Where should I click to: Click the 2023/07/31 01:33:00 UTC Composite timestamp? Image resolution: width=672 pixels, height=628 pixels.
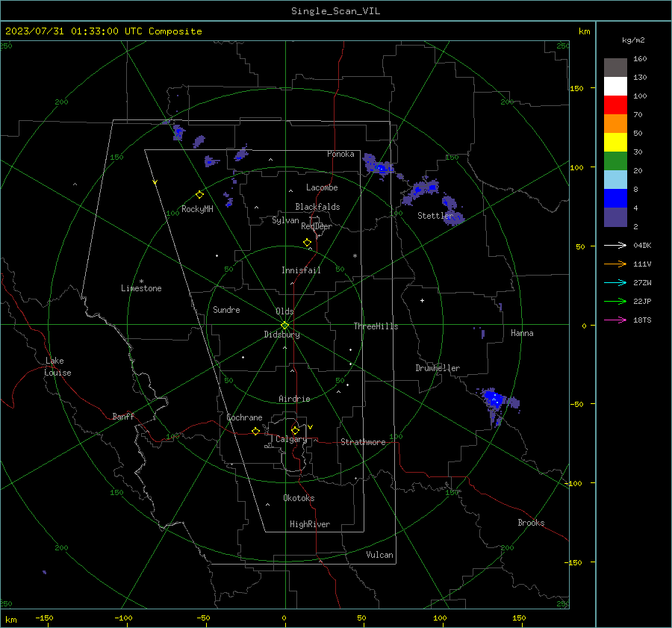(103, 31)
